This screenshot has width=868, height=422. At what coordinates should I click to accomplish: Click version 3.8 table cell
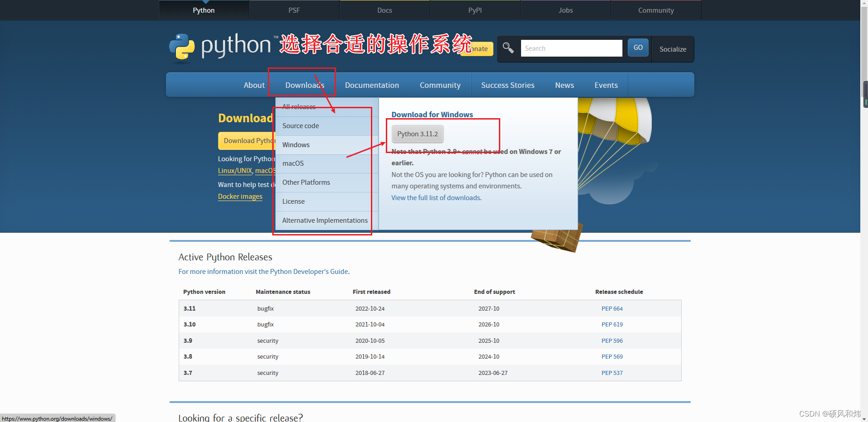(188, 357)
